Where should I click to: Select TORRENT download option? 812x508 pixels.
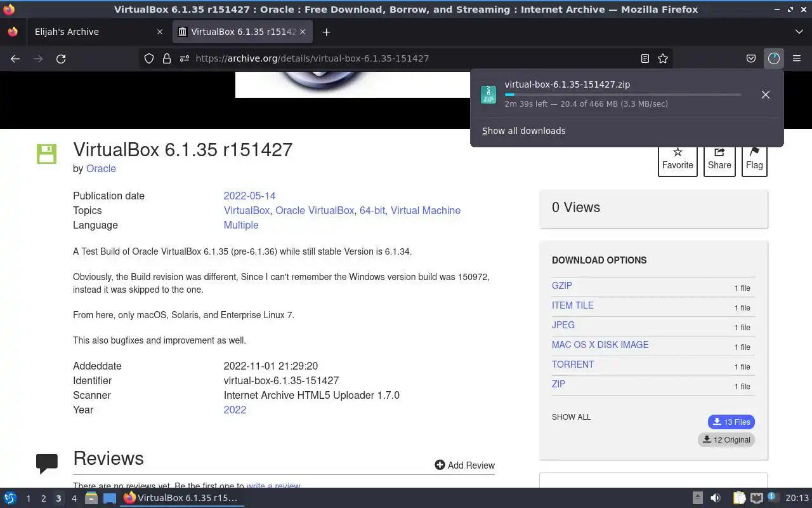pos(573,364)
